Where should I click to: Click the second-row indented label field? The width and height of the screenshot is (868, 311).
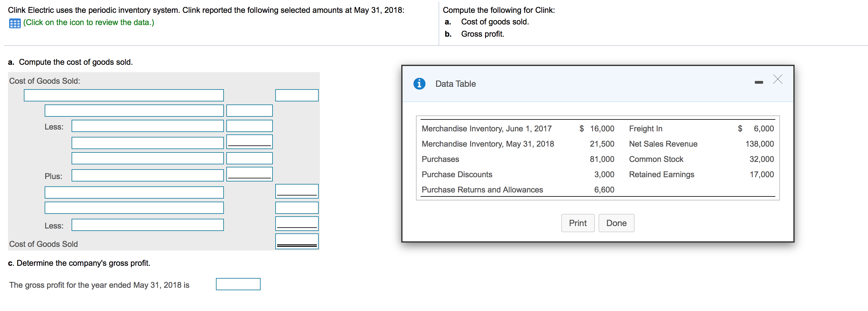134,110
